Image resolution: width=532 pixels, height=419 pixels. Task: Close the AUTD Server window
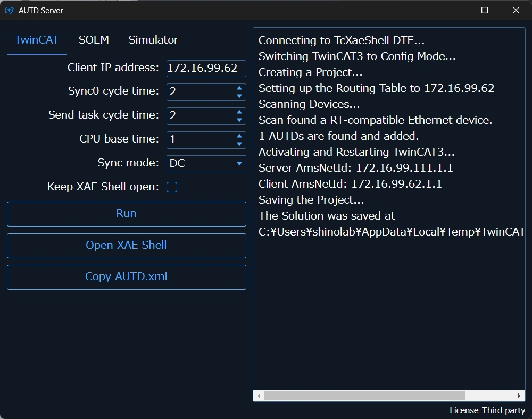[516, 10]
